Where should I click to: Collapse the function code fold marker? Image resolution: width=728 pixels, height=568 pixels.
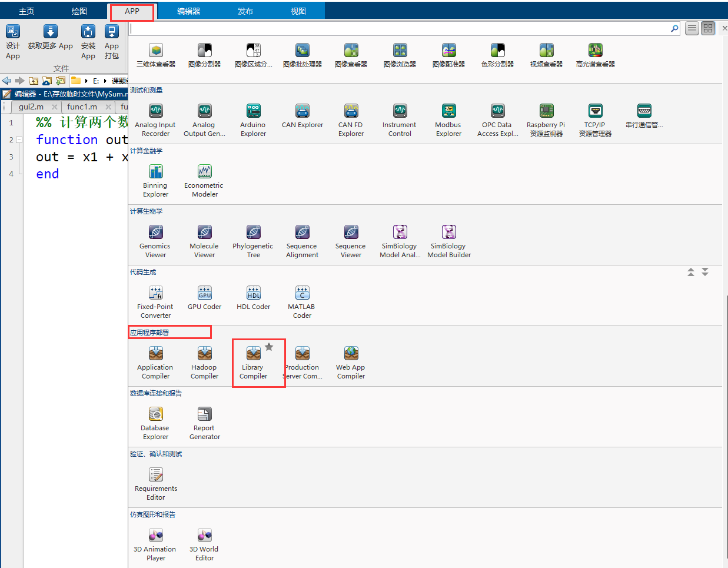coord(19,139)
